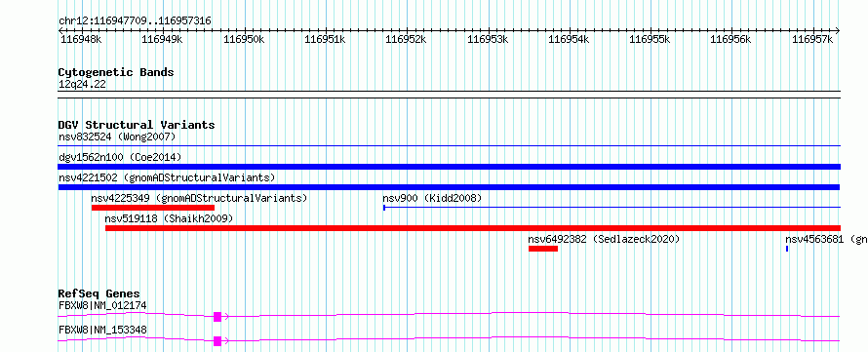The image size is (868, 352).
Task: Click the 116954k ruler tick label
Action: coord(569,39)
